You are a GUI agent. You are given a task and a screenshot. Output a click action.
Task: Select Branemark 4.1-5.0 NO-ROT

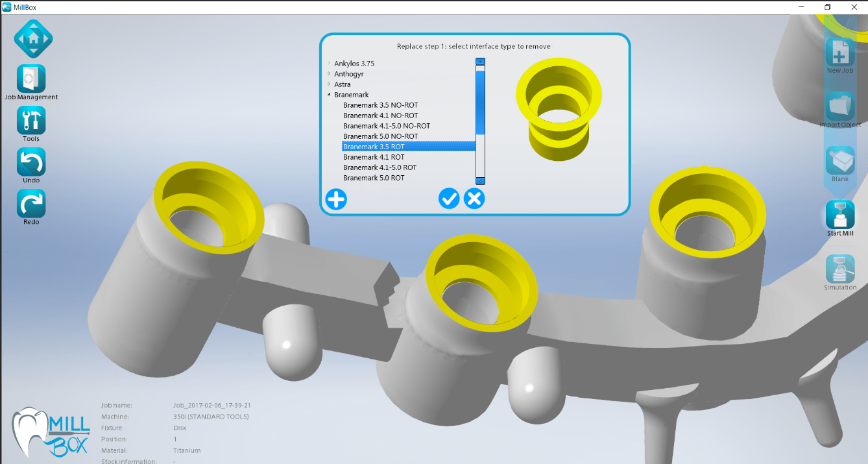[387, 126]
